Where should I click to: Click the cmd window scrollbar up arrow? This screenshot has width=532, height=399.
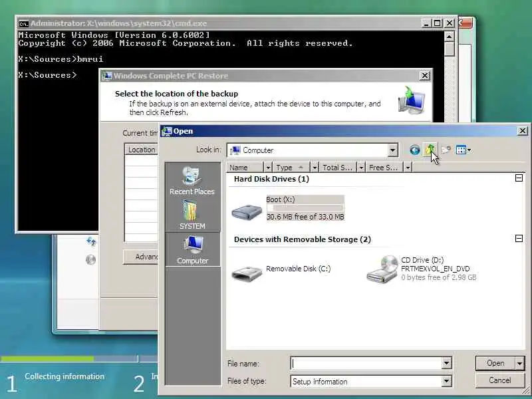pyautogui.click(x=450, y=37)
